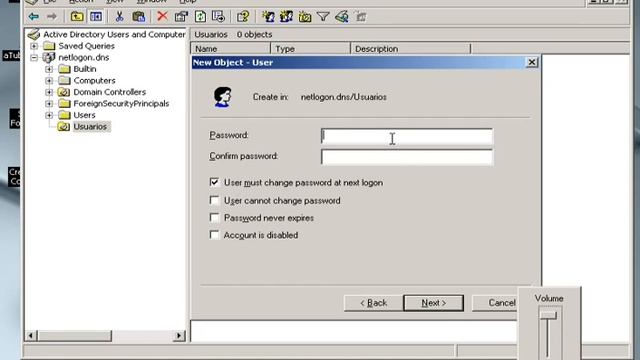Select the Users container label
The height and width of the screenshot is (360, 640).
[84, 115]
